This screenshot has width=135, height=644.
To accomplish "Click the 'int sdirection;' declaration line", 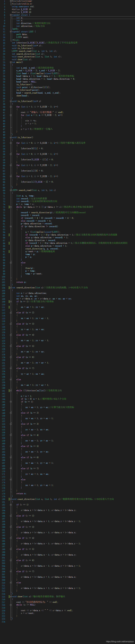I will coord(31,26).
